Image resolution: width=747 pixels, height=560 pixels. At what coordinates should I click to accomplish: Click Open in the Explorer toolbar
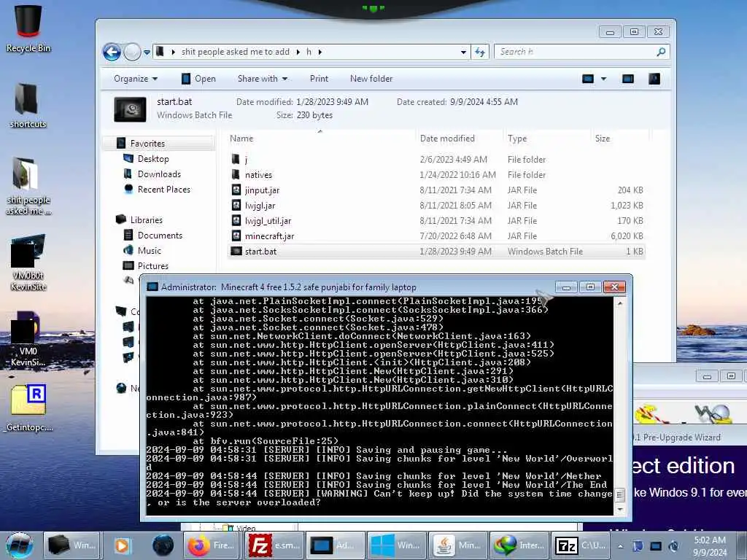(198, 79)
